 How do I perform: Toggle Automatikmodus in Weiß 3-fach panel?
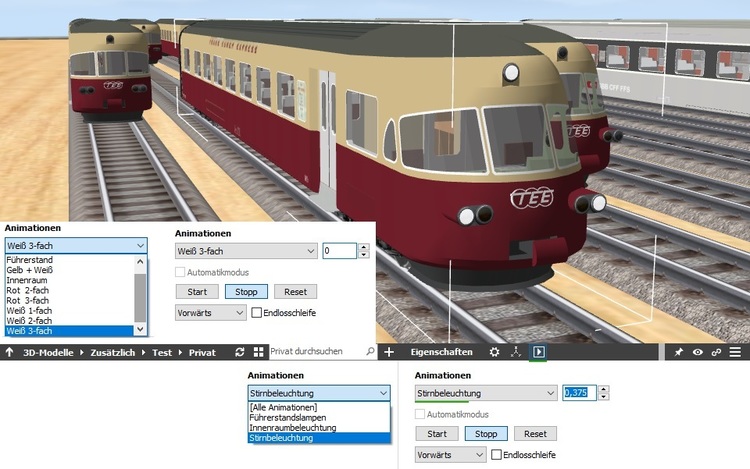180,272
